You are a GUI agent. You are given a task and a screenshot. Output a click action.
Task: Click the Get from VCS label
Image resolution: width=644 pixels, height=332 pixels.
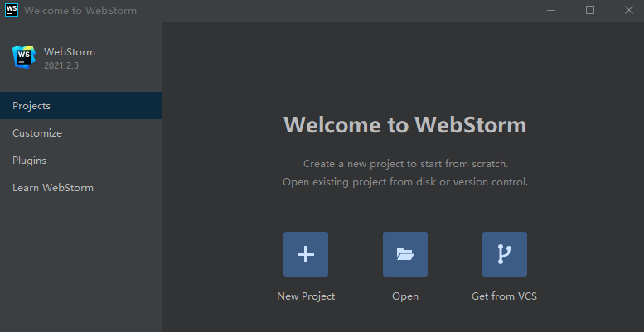tap(505, 296)
